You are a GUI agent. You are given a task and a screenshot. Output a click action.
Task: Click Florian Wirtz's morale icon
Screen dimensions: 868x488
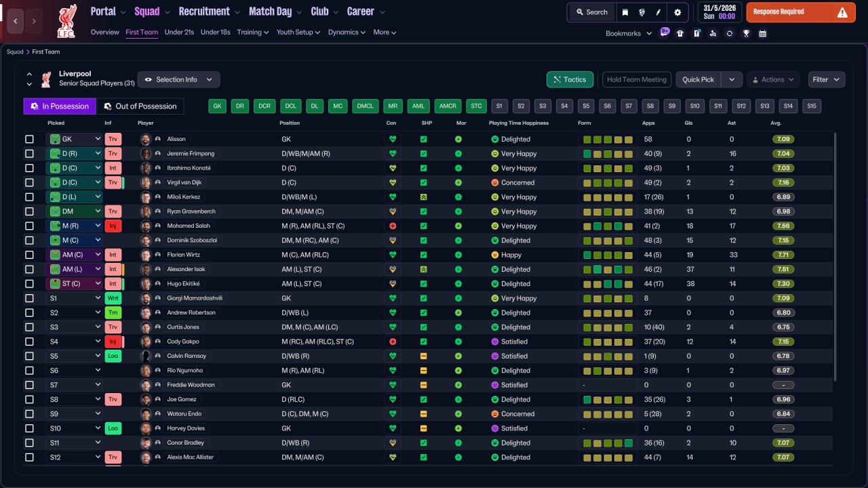click(458, 255)
